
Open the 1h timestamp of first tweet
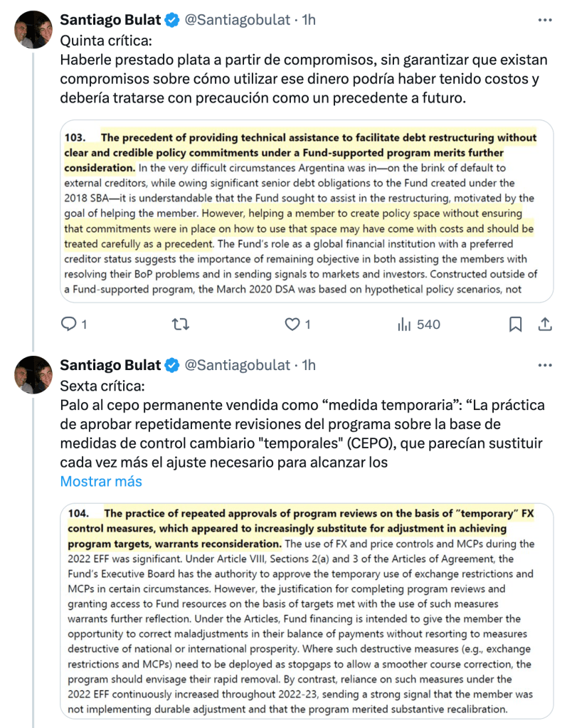point(309,20)
